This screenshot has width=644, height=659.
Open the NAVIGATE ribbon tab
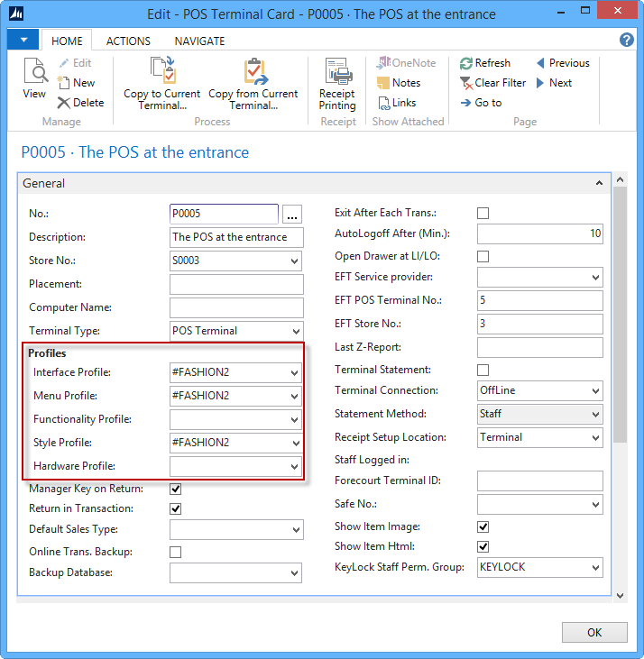(x=199, y=41)
